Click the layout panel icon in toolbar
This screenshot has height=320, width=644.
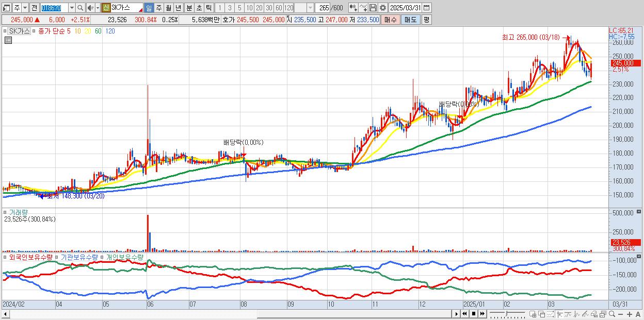coord(7,8)
